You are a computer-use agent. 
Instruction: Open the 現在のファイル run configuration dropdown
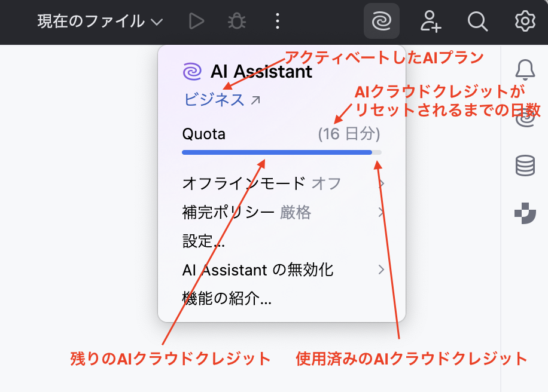coord(100,22)
